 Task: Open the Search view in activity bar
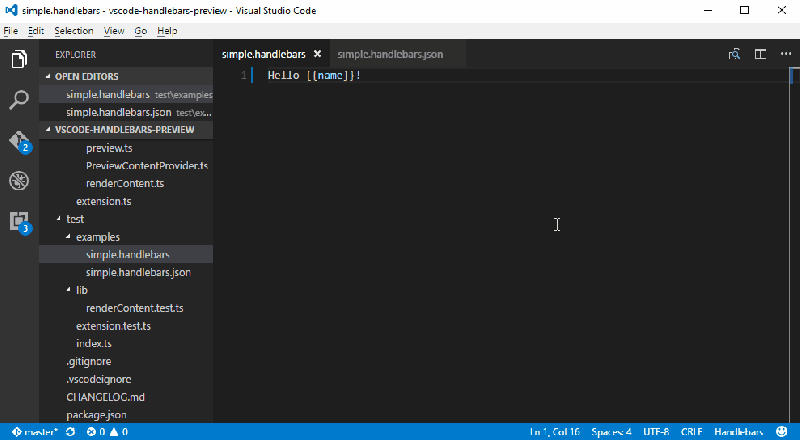tap(19, 100)
